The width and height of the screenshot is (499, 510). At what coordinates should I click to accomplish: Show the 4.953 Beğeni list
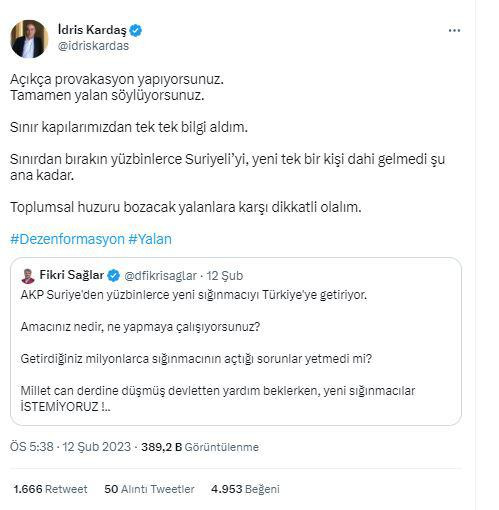pos(245,489)
